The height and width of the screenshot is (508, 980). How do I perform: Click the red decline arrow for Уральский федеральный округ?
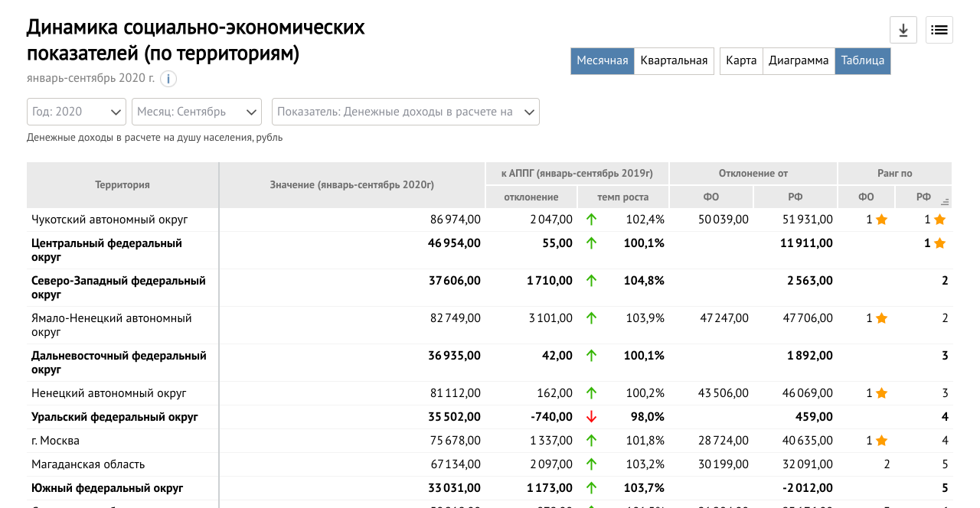click(x=590, y=417)
